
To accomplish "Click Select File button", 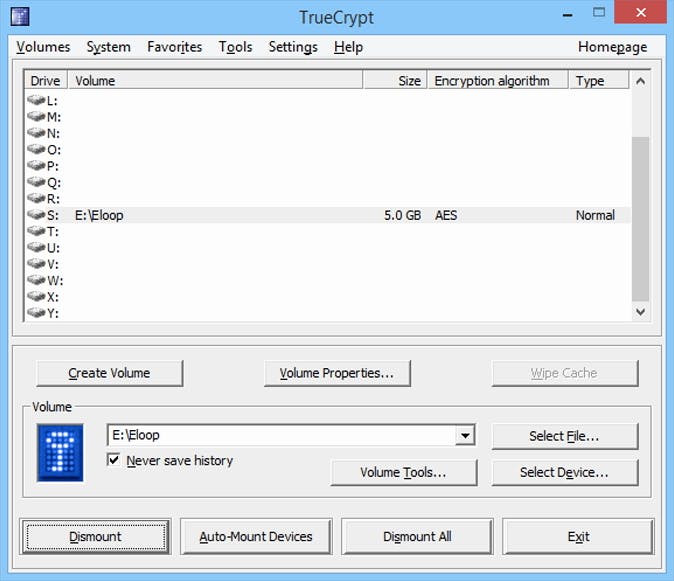I will (x=564, y=436).
